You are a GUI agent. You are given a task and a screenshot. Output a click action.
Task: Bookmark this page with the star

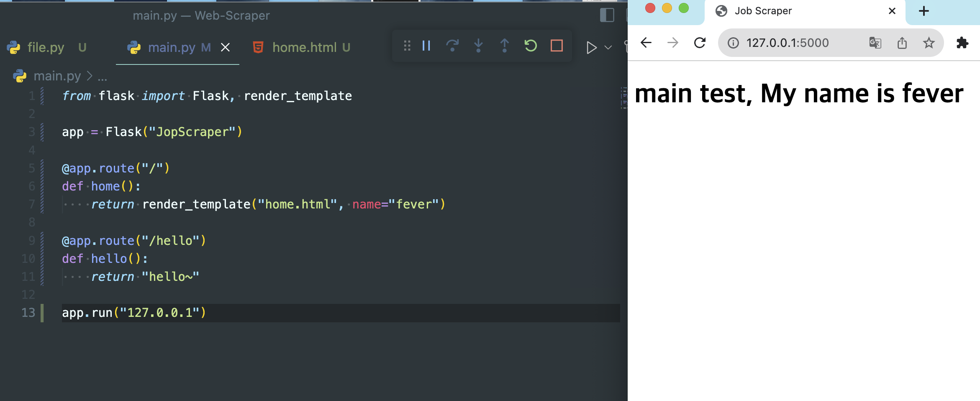929,43
